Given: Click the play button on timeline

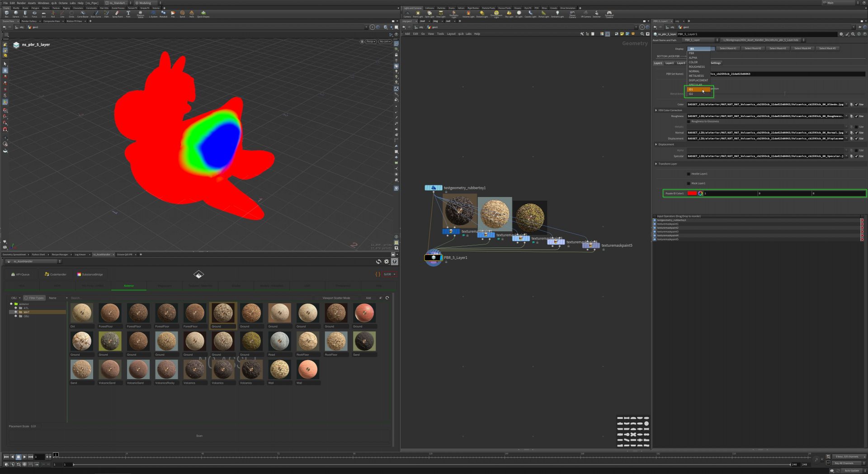Looking at the screenshot, I should 24,457.
